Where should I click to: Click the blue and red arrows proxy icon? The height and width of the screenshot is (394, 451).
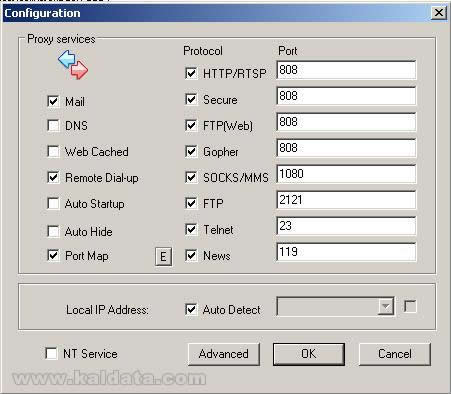click(x=73, y=65)
